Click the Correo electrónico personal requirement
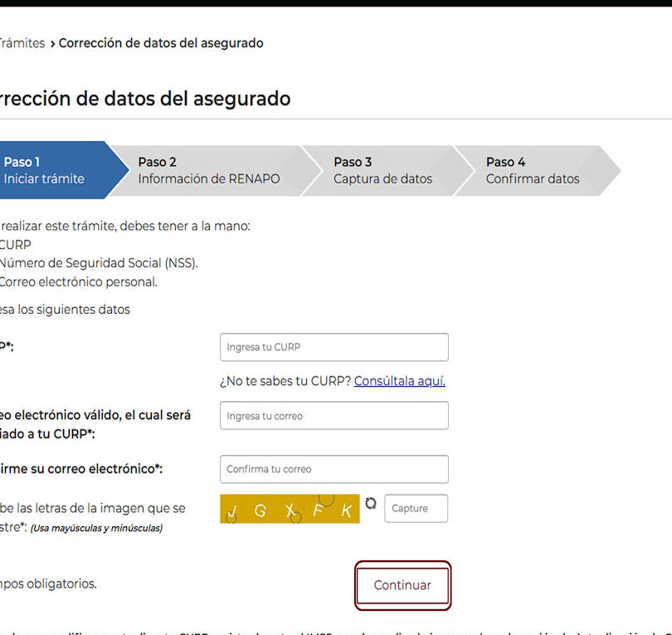Viewport: 672px width, 635px height. pyautogui.click(x=77, y=281)
